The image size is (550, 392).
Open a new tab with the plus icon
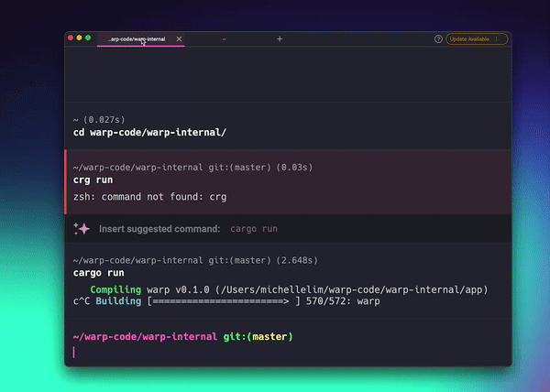(x=280, y=38)
